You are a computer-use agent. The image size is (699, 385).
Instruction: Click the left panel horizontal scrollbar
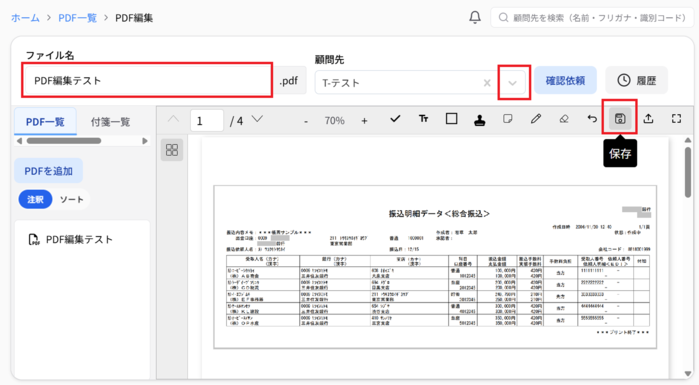pyautogui.click(x=64, y=141)
